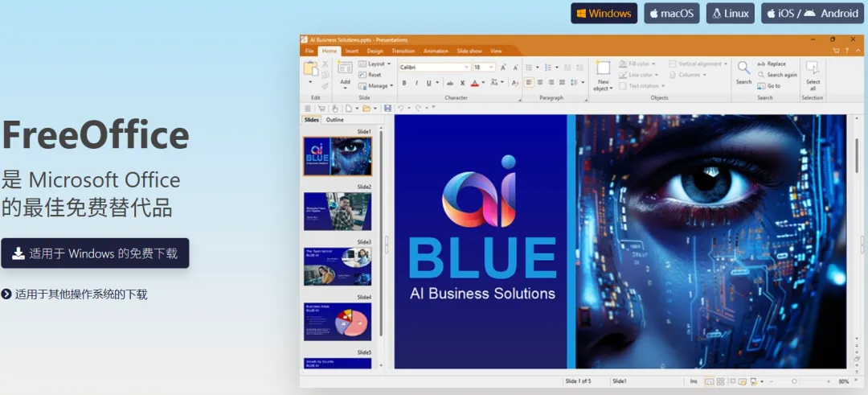This screenshot has width=868, height=395.
Task: Select the Slide4 pie chart thumbnail
Action: point(338,321)
